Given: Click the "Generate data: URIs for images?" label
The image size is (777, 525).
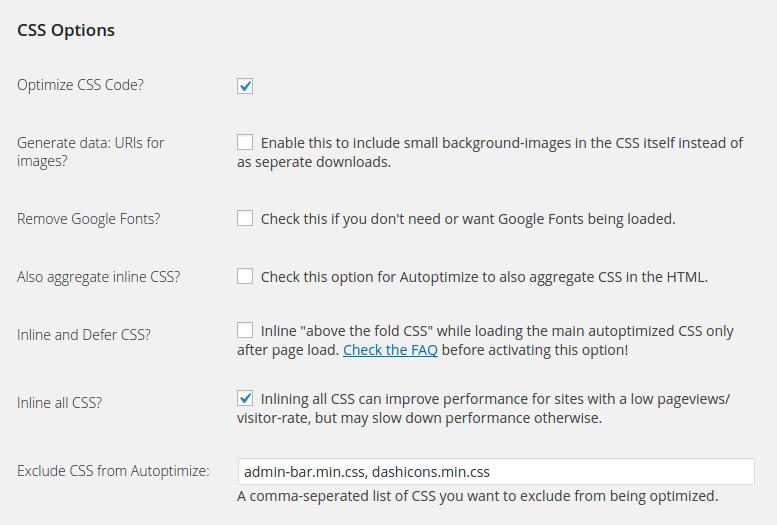Looking at the screenshot, I should (x=90, y=152).
